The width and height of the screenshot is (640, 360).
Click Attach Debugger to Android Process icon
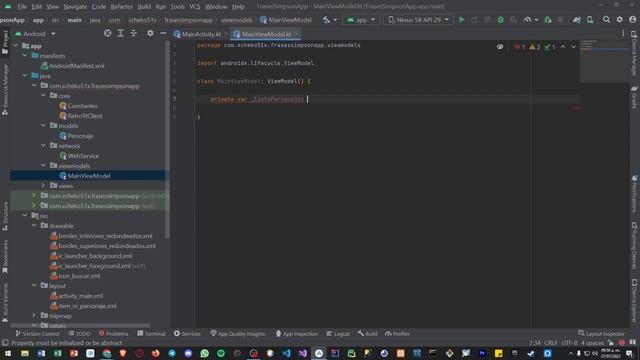pos(548,20)
